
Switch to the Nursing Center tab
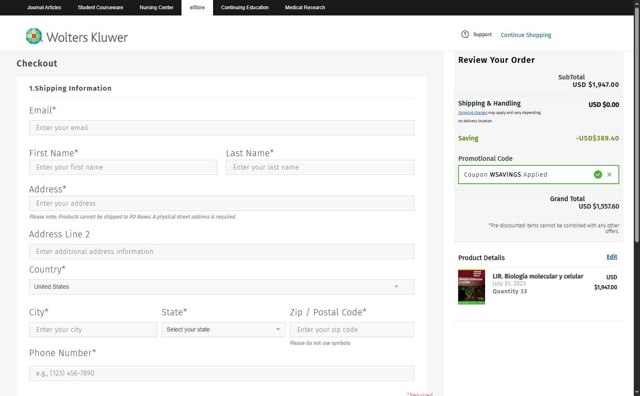click(x=156, y=7)
